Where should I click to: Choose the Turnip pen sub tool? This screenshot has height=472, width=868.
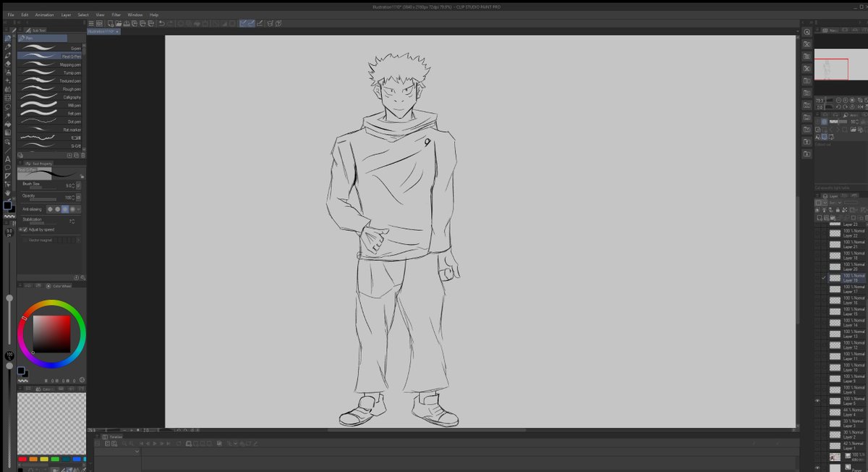pos(49,72)
